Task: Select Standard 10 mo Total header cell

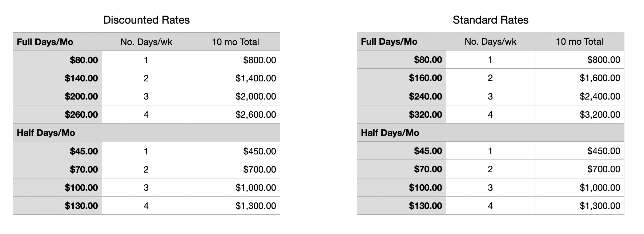Action: [579, 42]
